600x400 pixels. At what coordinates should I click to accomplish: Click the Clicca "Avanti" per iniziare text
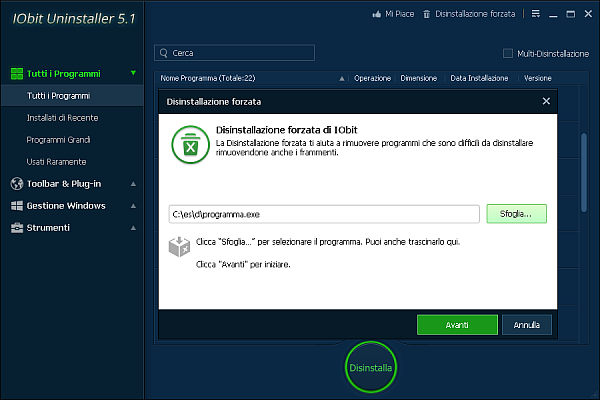pyautogui.click(x=243, y=264)
